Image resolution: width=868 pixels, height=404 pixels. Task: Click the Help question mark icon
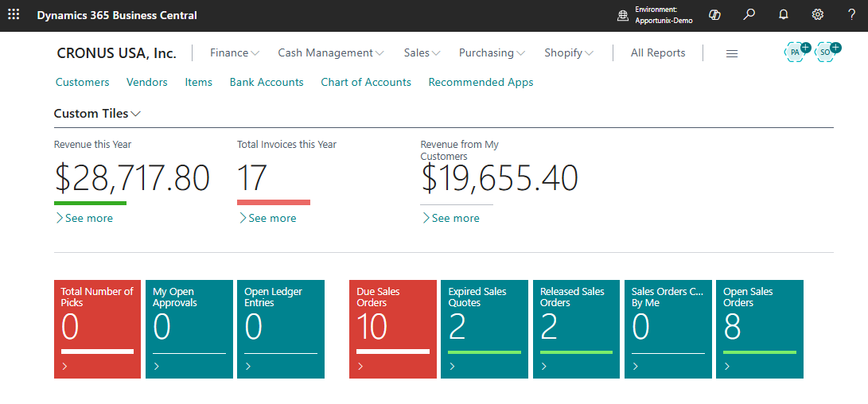coord(851,15)
